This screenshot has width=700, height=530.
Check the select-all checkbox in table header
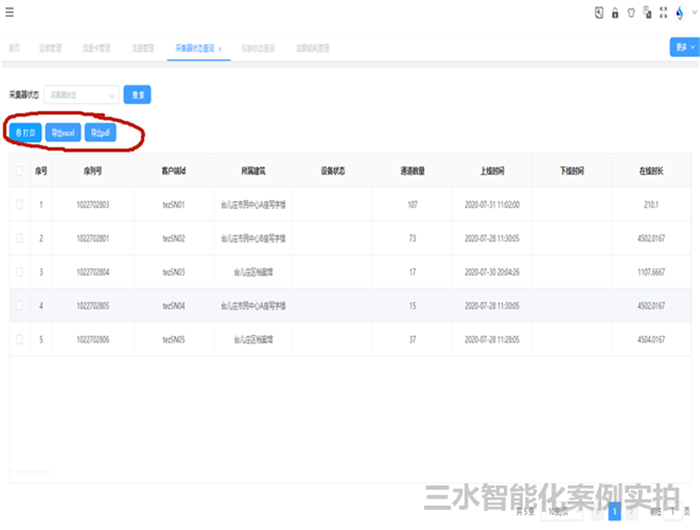click(x=20, y=171)
